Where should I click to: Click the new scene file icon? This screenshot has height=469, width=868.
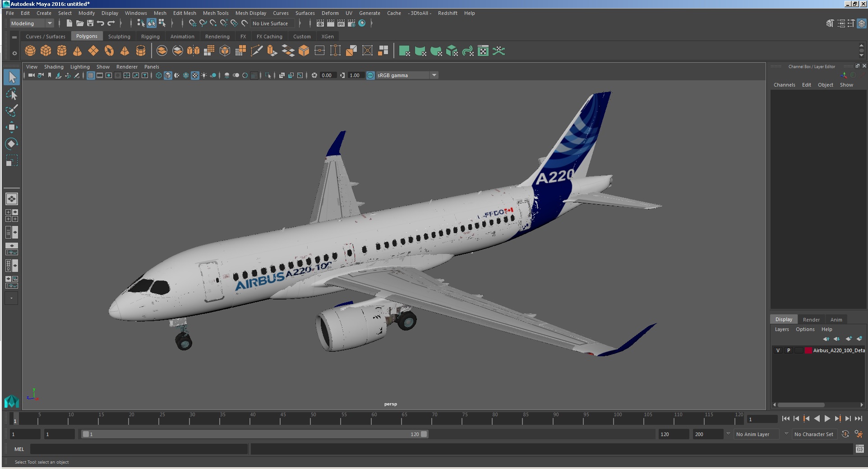pos(69,23)
